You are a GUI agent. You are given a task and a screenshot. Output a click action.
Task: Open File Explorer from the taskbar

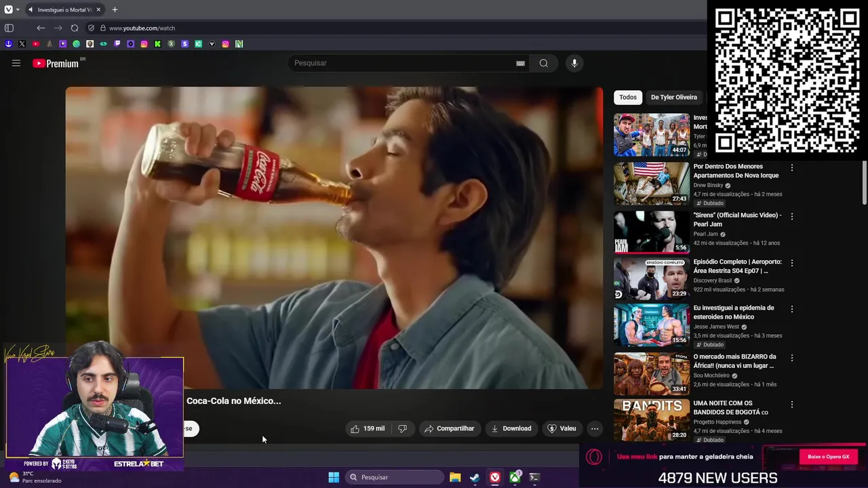[455, 477]
